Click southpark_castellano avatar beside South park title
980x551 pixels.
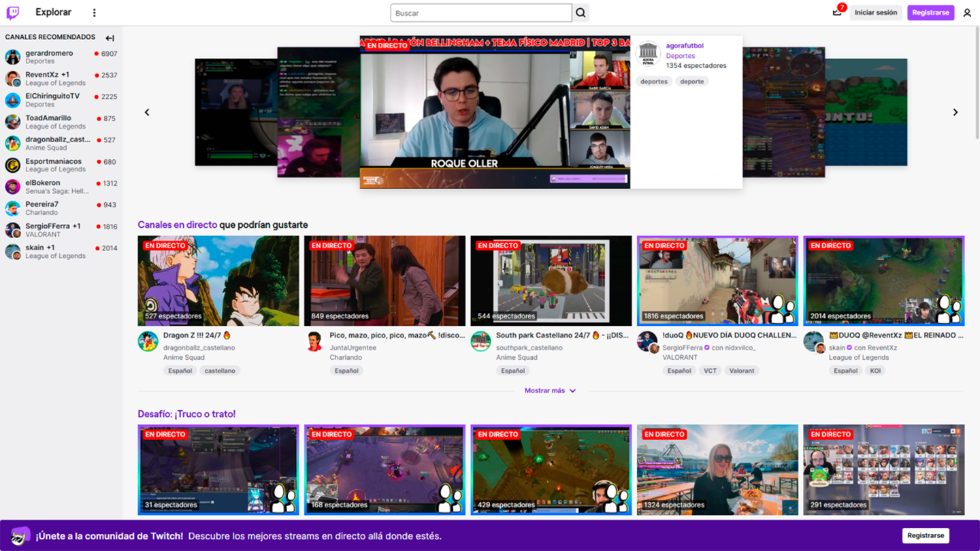tap(480, 341)
